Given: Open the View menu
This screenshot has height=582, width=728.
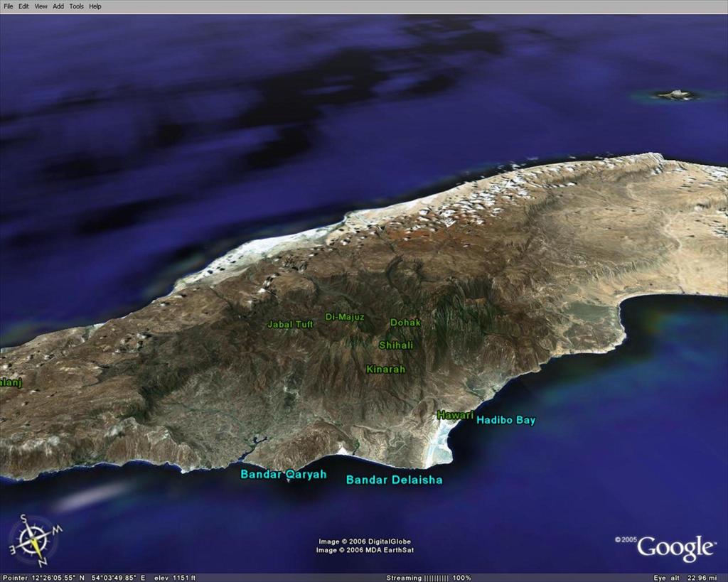Looking at the screenshot, I should coord(41,6).
